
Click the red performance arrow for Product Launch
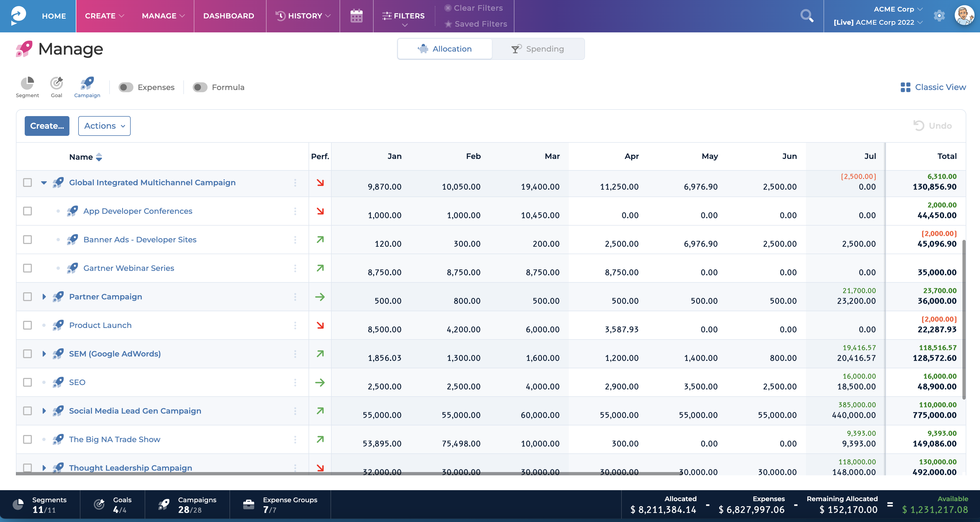(x=320, y=325)
